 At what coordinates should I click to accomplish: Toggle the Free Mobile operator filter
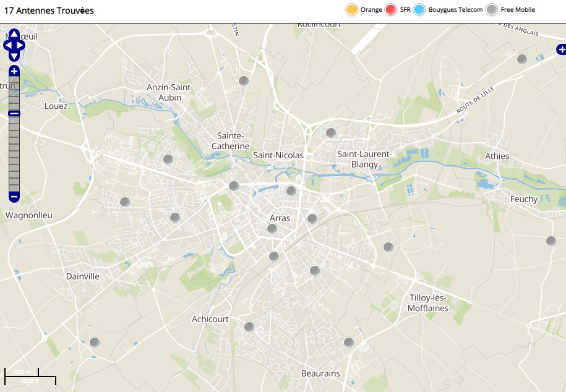492,10
